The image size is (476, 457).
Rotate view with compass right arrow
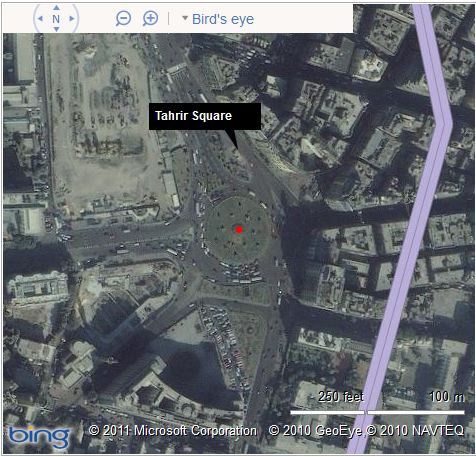[72, 19]
